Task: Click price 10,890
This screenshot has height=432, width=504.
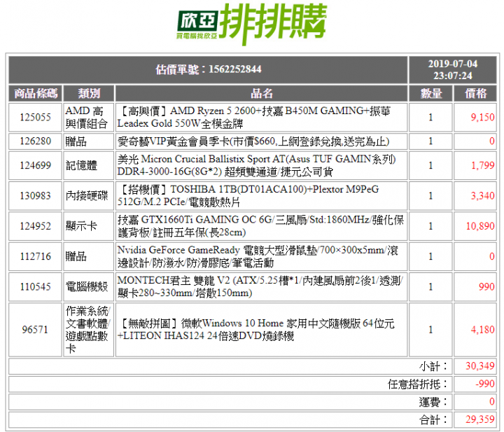Action: (x=480, y=226)
